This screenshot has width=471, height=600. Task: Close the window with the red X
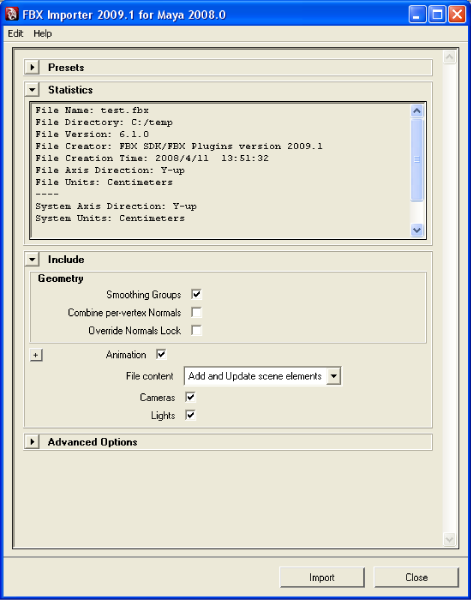click(457, 15)
